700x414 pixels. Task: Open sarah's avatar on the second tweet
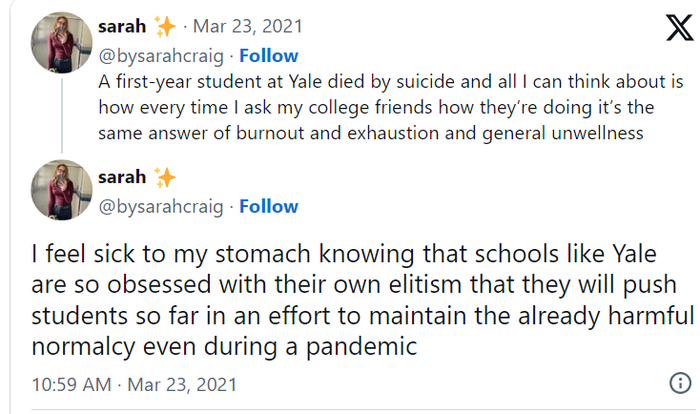coord(63,192)
